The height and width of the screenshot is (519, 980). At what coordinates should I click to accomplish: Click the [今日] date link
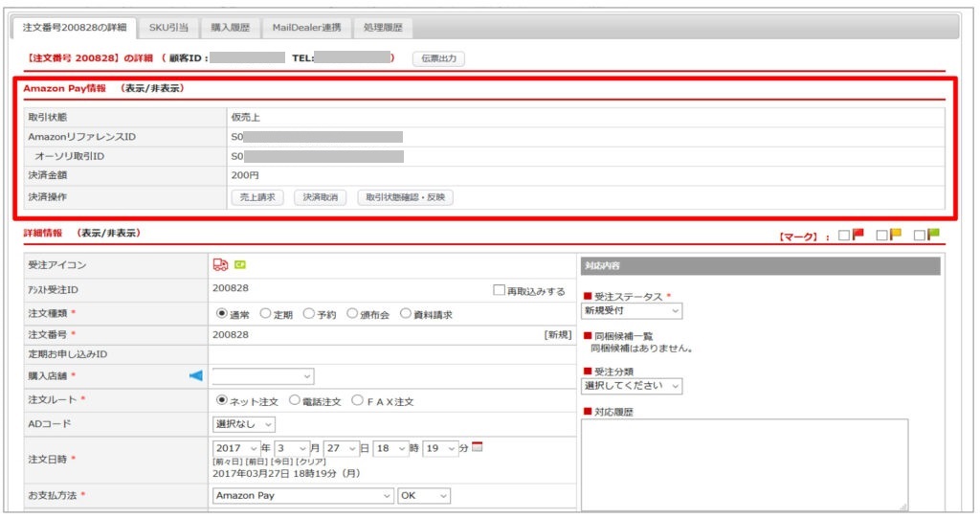(x=280, y=462)
